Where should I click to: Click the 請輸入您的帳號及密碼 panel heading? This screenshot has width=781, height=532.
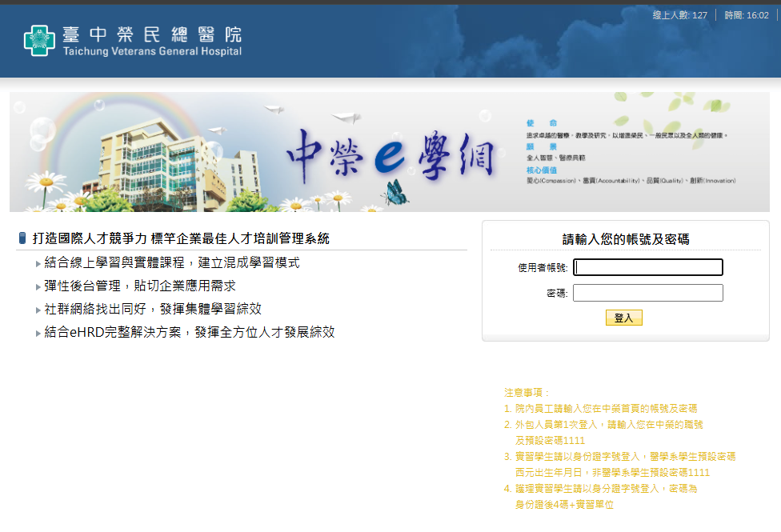(x=626, y=238)
